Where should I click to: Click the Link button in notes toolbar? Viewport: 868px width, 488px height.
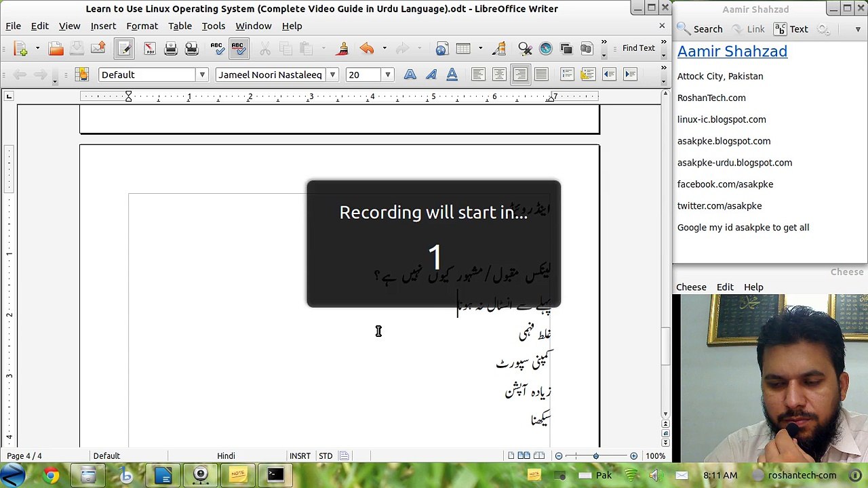tap(748, 29)
